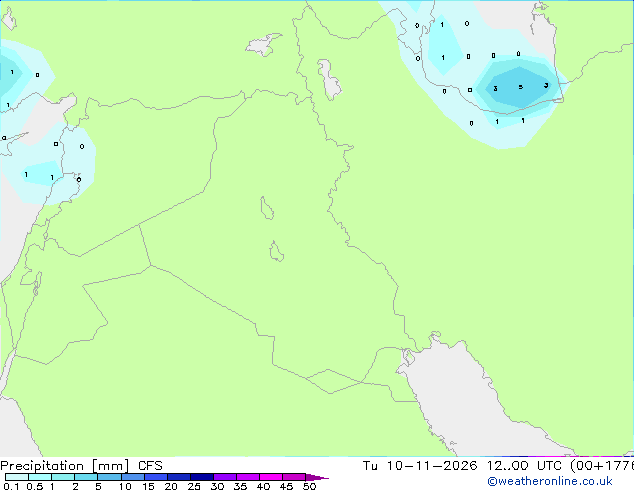The image size is (634, 490).
Task: Click the lightest 0.1 mm legend swatch
Action: (17, 477)
